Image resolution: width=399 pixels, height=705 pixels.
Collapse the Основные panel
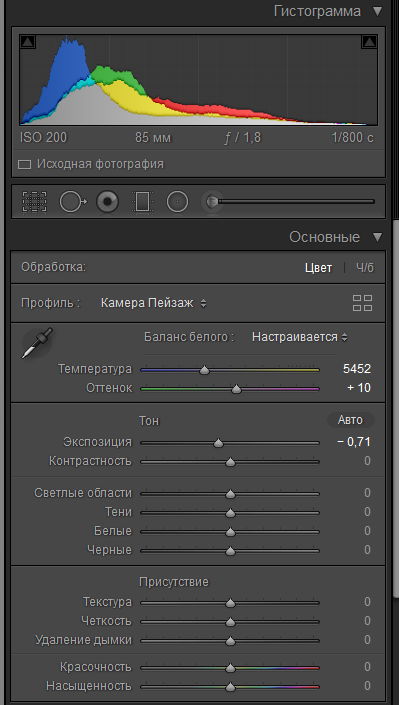click(377, 237)
